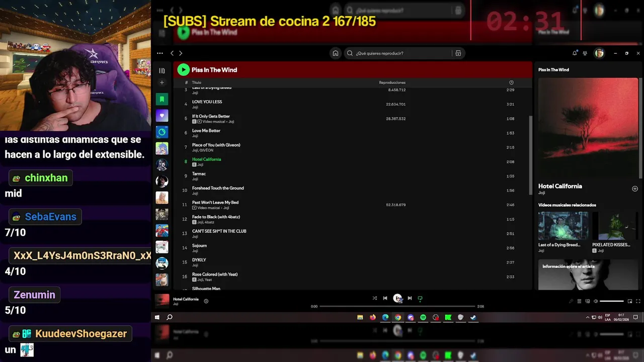
Task: Select the Sojourn track
Action: coord(352,248)
